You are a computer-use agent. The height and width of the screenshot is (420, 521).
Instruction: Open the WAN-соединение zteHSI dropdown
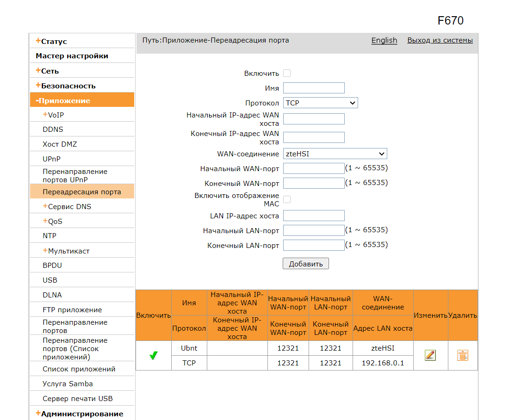coord(335,154)
